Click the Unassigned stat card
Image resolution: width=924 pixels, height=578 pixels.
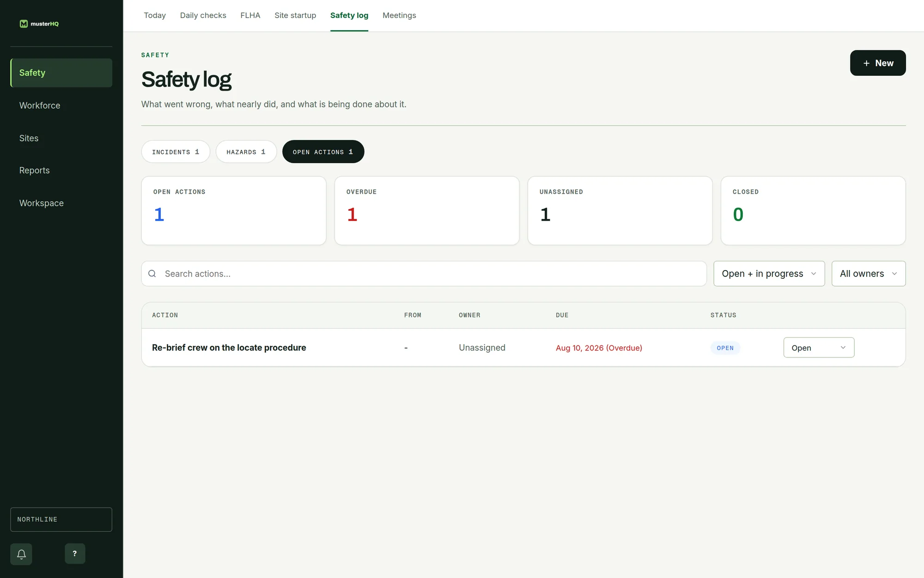[620, 210]
